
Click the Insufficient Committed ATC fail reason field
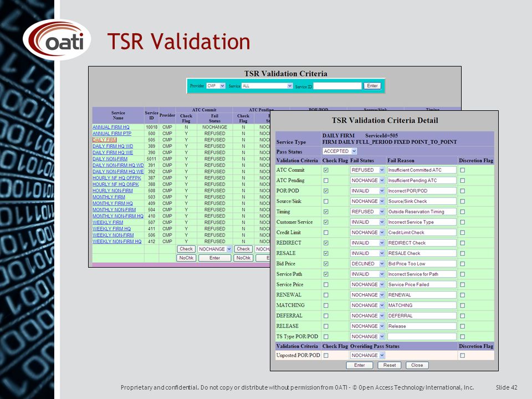click(x=422, y=170)
